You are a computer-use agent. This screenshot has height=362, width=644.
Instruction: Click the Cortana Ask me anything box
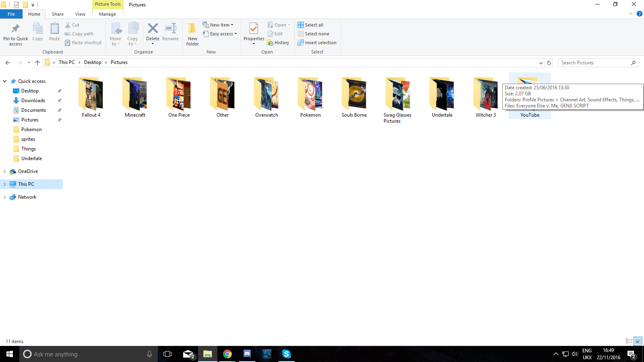(89, 354)
